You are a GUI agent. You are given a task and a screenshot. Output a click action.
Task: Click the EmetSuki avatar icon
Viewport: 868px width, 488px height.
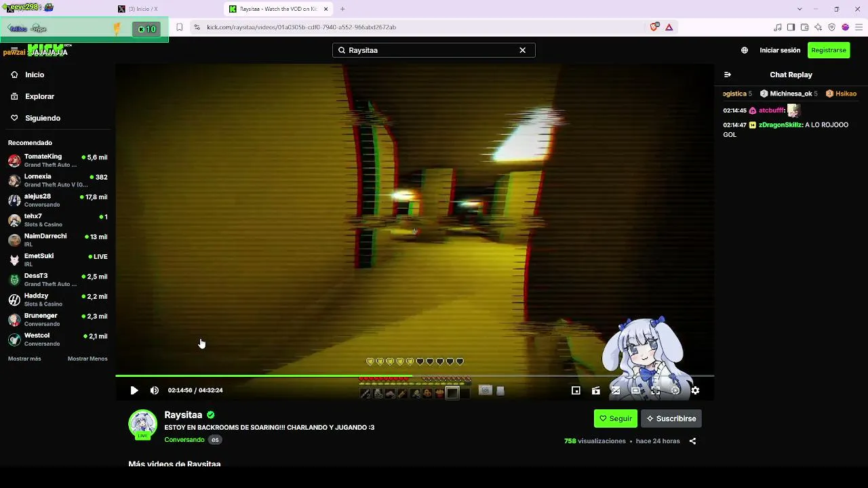pos(14,260)
